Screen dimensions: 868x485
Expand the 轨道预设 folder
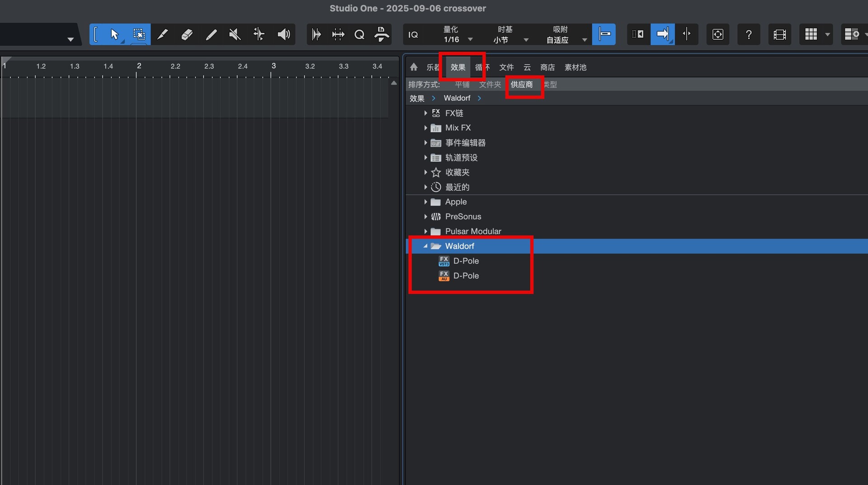pos(425,158)
